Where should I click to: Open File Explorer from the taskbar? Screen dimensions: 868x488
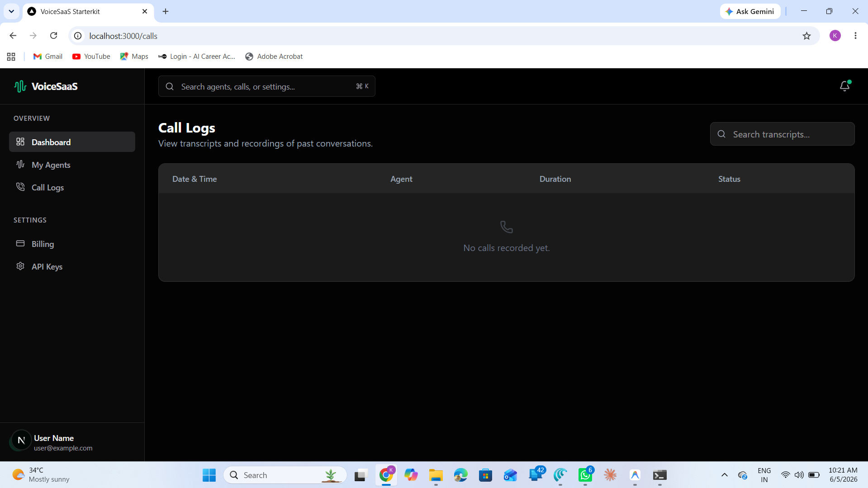[436, 475]
